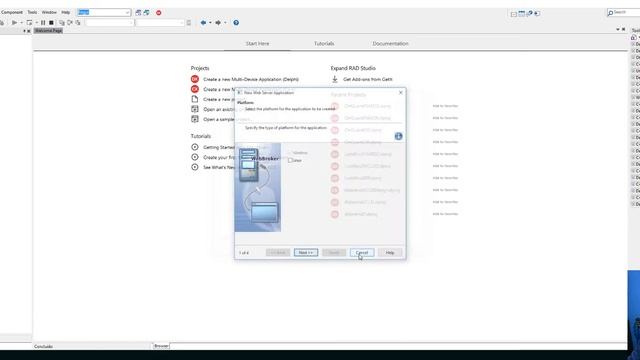
Task: Click the Forward navigation arrow
Action: point(218,23)
